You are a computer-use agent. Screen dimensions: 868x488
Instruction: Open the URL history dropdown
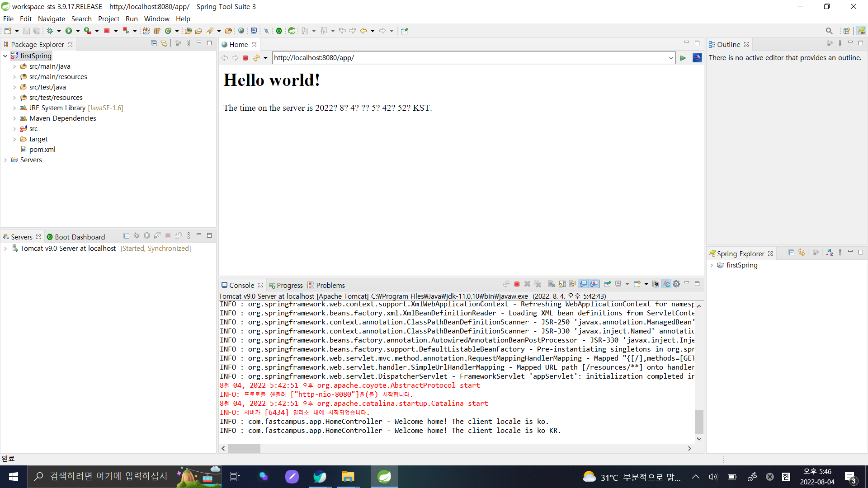pos(671,58)
